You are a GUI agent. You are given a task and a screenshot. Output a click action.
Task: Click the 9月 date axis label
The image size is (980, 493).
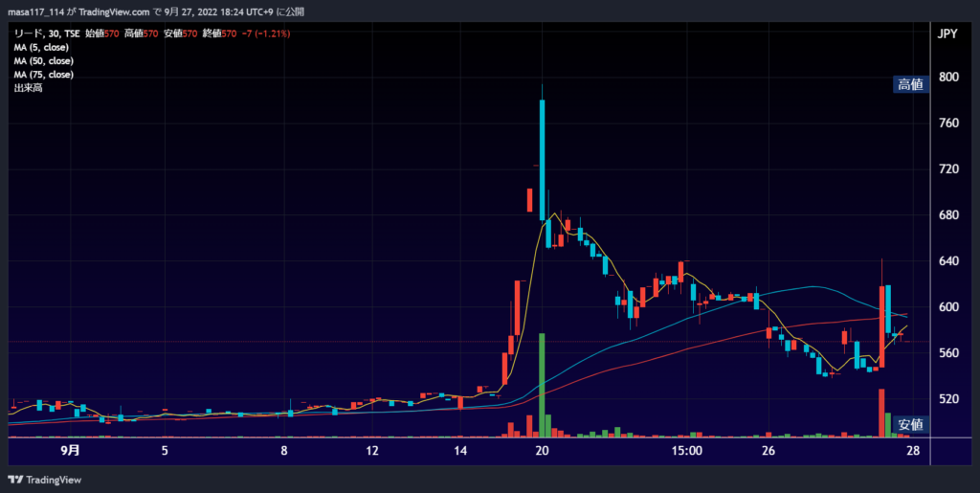tap(71, 450)
